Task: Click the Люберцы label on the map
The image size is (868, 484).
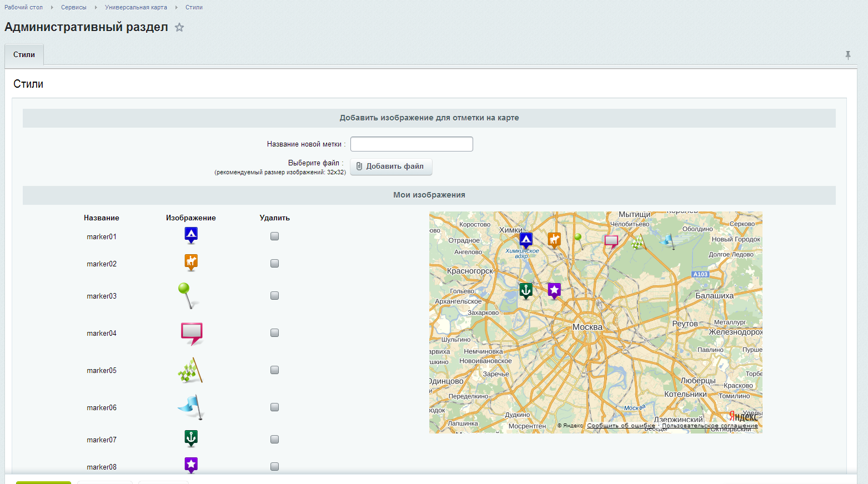Action: click(698, 381)
